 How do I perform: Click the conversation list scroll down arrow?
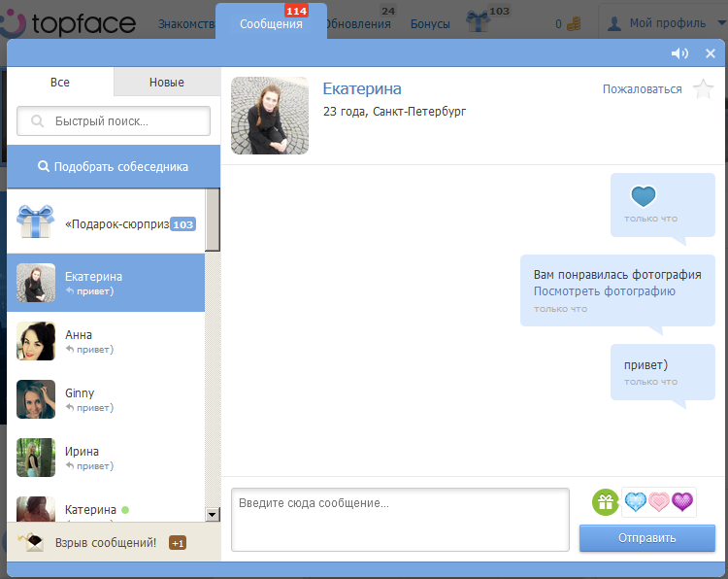[x=213, y=515]
